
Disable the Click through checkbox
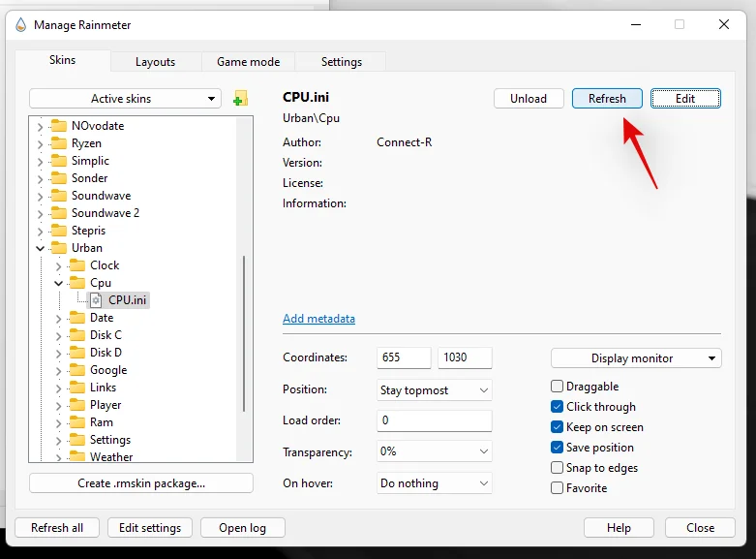[x=557, y=407]
